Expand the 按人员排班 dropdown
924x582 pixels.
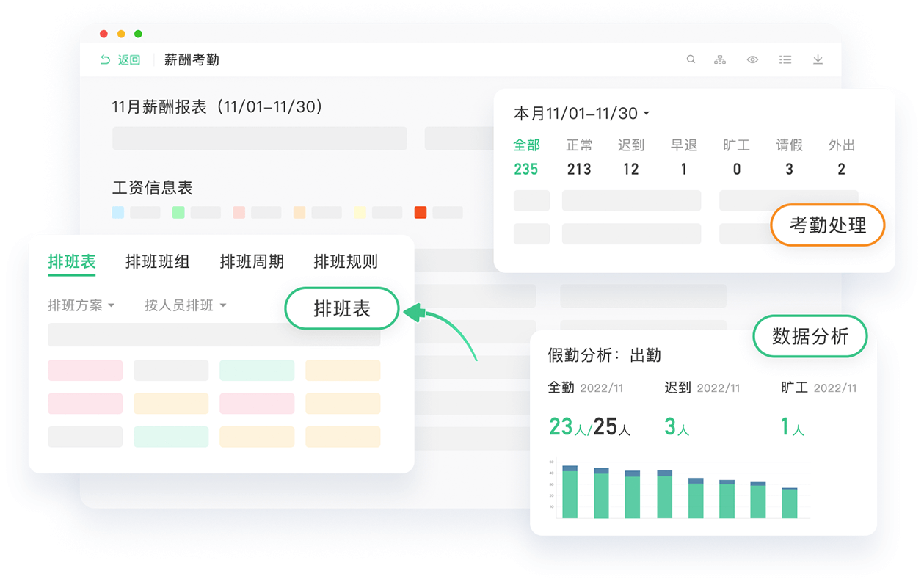185,305
